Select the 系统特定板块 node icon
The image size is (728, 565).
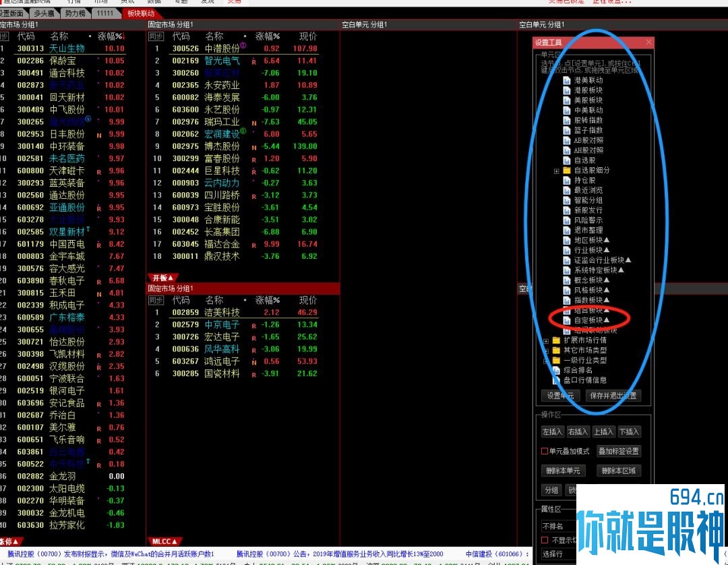coord(567,270)
